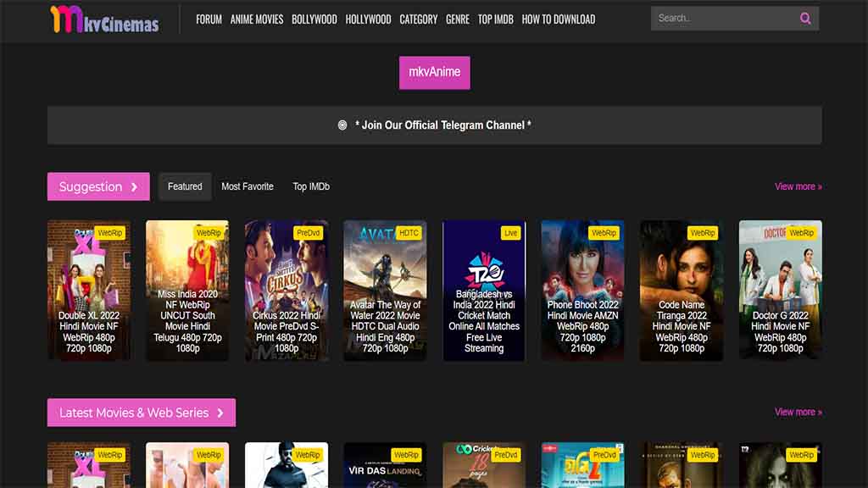Screen dimensions: 868x488
Task: Join Our Official Telegram Channel link
Action: click(443, 125)
